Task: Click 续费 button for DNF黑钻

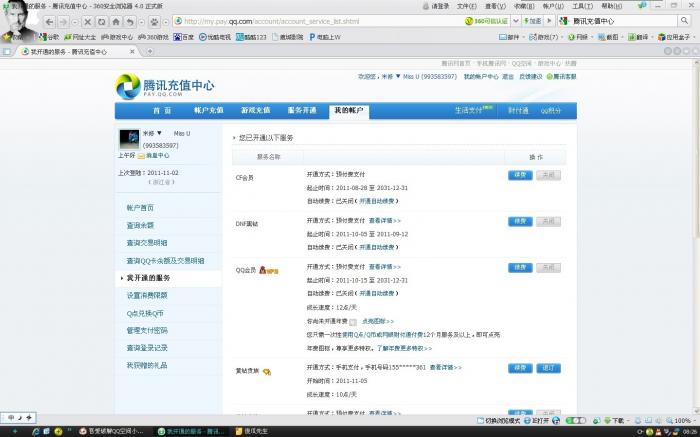Action: click(520, 221)
